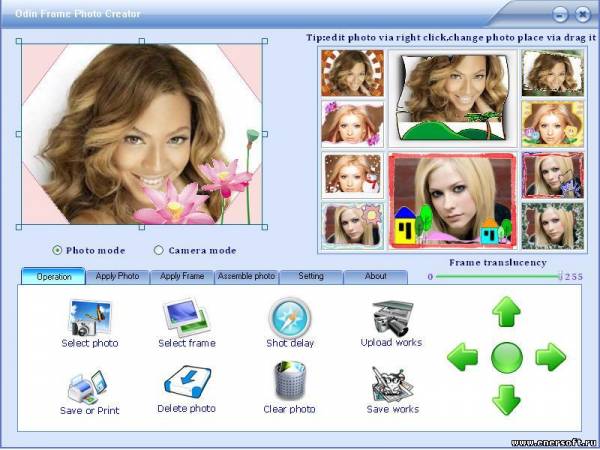Click the '255' translucency maximum value

[x=574, y=277]
